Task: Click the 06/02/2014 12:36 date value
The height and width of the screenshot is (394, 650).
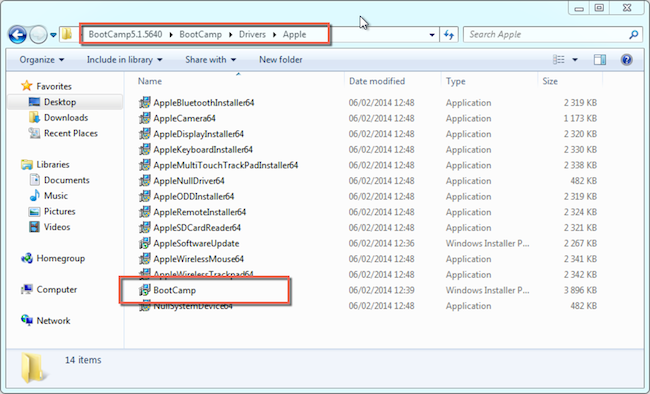Action: pos(381,243)
